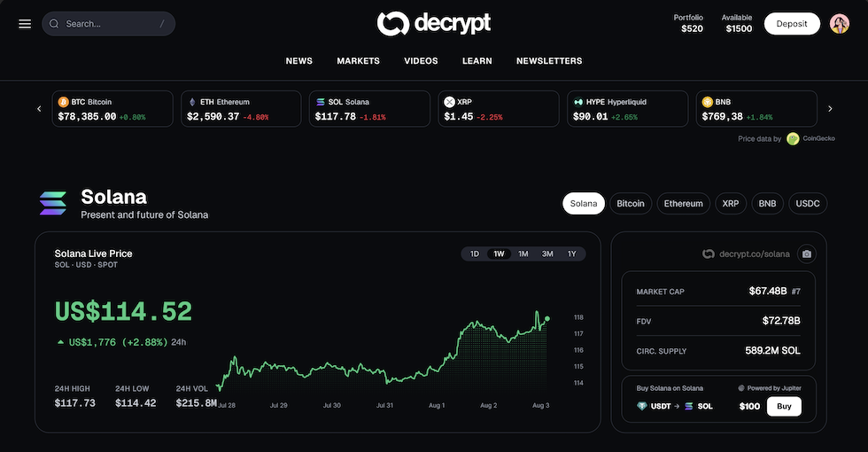Click the $100 swap amount
Image resolution: width=868 pixels, height=452 pixels.
pyautogui.click(x=749, y=406)
